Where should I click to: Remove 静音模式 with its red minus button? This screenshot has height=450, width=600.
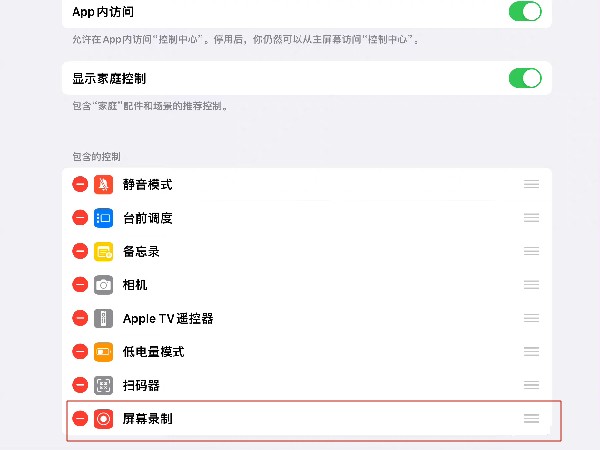[x=80, y=184]
